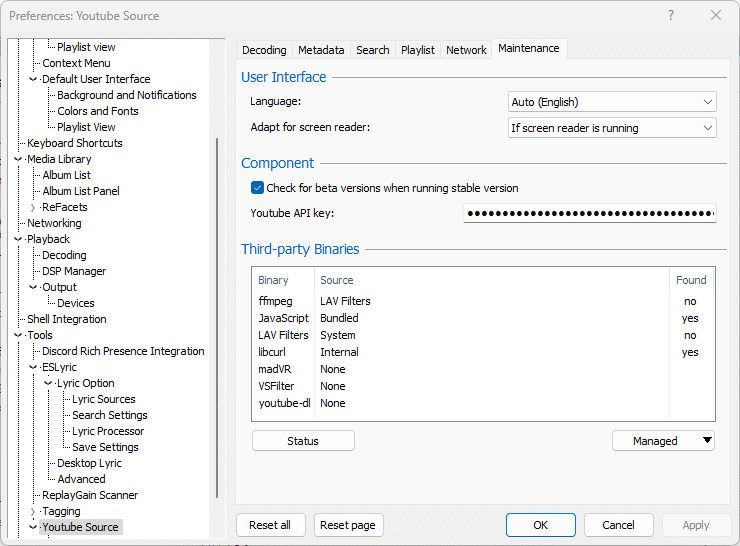Image resolution: width=740 pixels, height=546 pixels.
Task: Select Desktop Lyric in the tree
Action: (89, 463)
